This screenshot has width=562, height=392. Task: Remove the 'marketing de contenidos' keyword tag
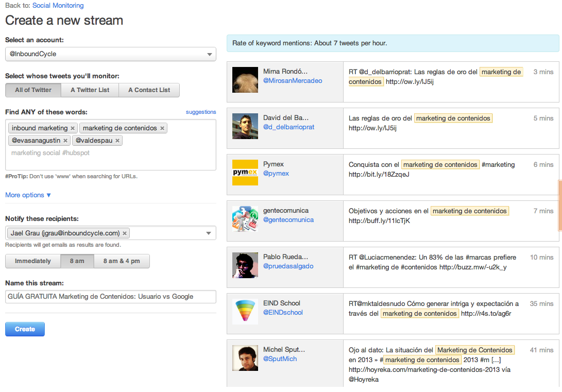[x=162, y=128]
